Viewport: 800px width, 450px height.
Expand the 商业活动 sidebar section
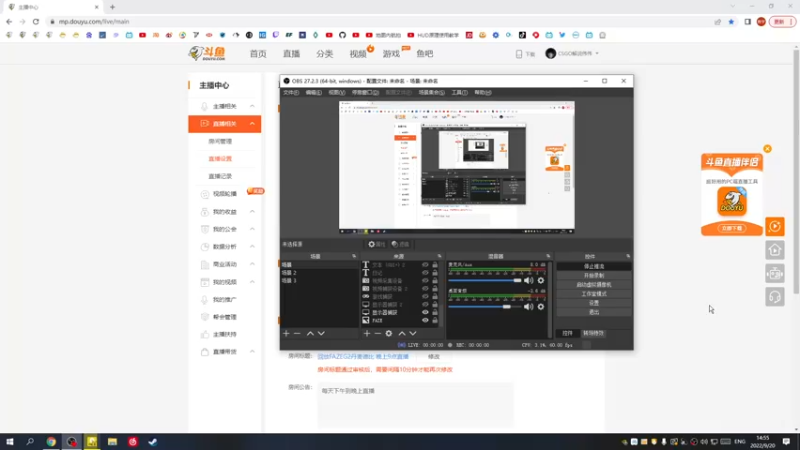(252, 264)
